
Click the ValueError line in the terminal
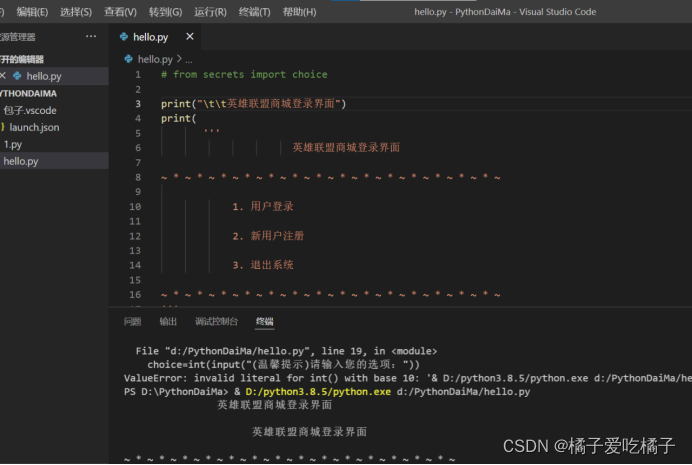pyautogui.click(x=408, y=378)
